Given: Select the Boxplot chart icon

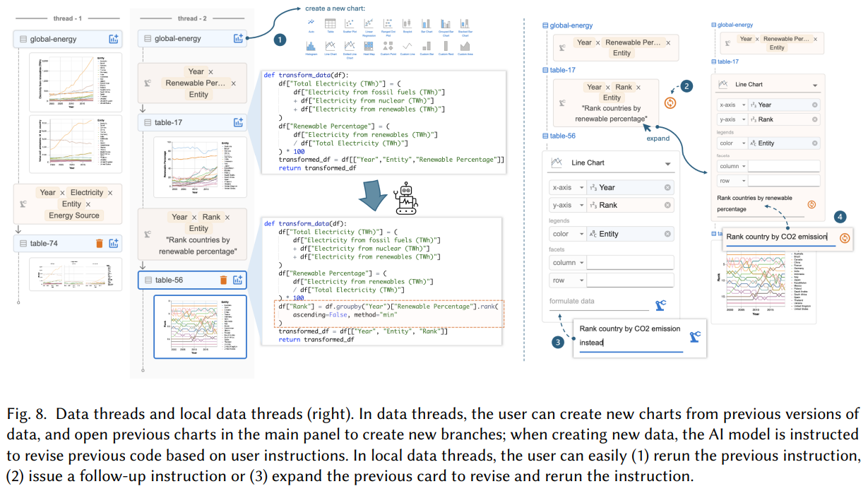Looking at the screenshot, I should [407, 24].
